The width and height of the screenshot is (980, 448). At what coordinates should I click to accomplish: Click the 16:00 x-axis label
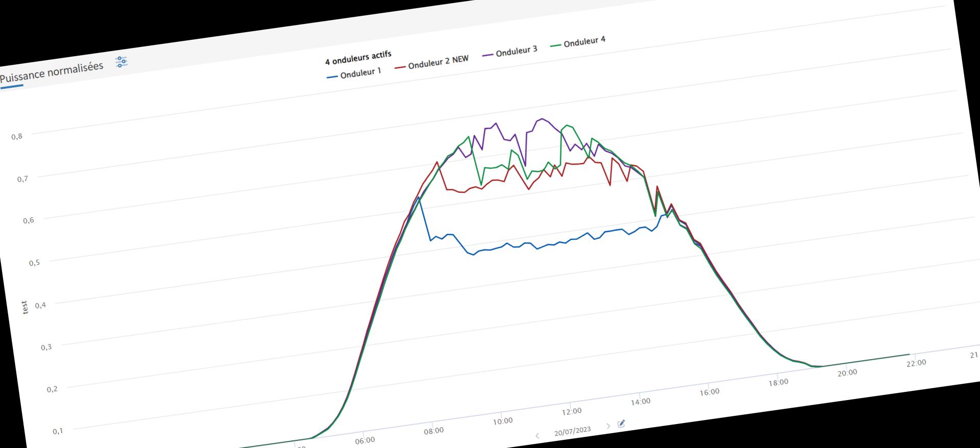709,392
